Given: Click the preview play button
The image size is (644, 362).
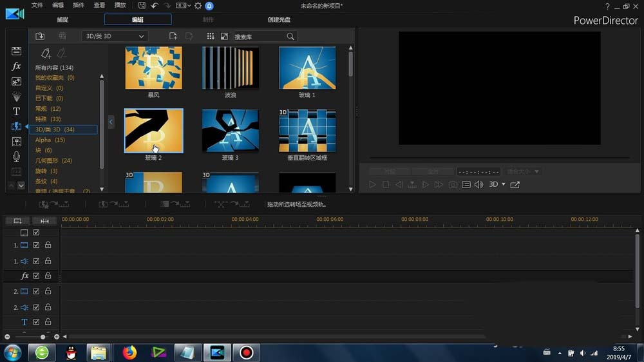Looking at the screenshot, I should point(372,184).
